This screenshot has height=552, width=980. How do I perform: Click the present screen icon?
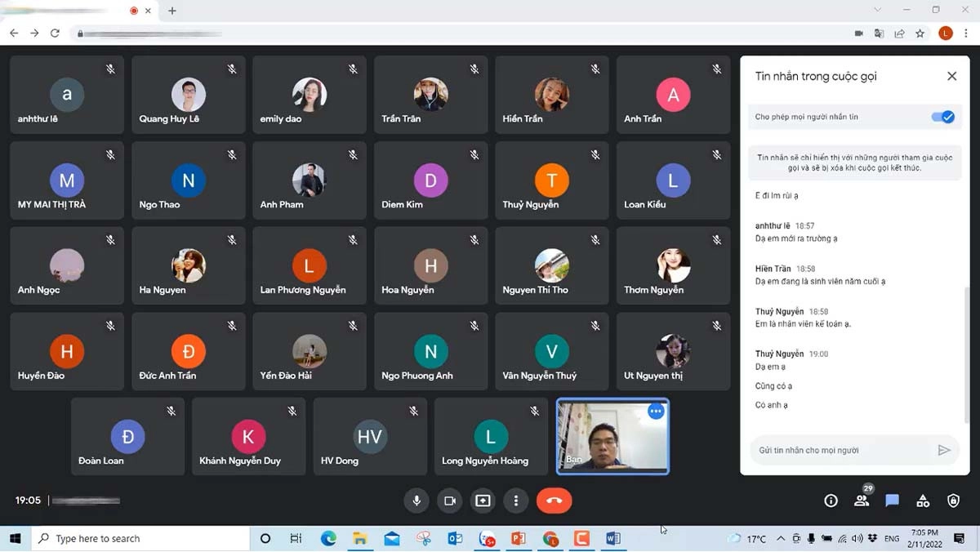pos(483,501)
